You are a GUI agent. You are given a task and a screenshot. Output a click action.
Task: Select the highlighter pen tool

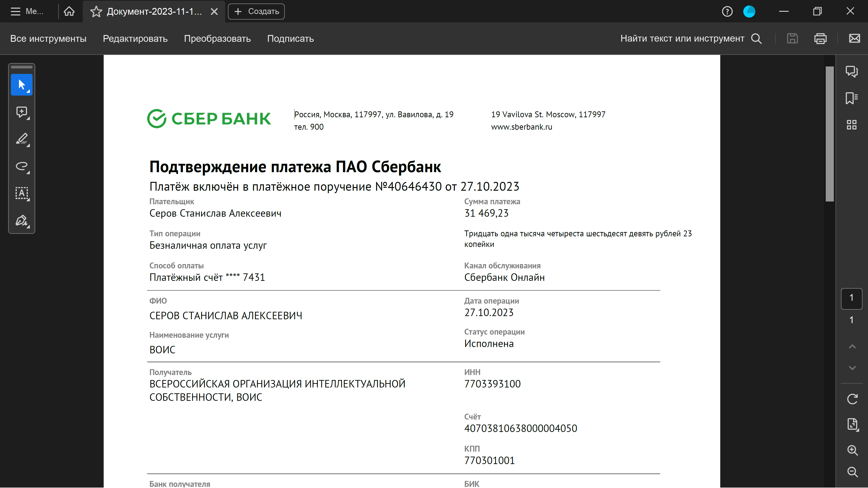point(21,139)
